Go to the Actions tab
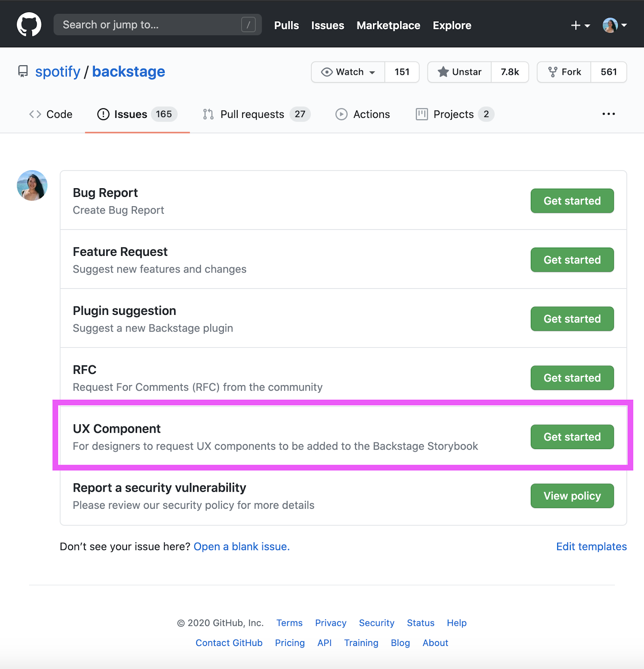The image size is (644, 669). tap(363, 114)
